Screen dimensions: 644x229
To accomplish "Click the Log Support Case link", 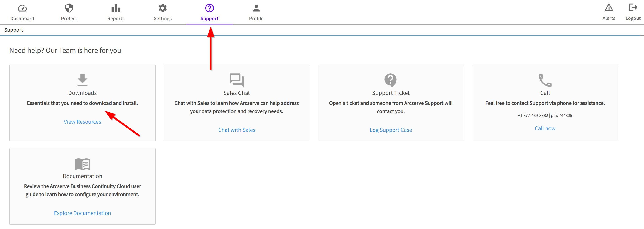I will [391, 130].
